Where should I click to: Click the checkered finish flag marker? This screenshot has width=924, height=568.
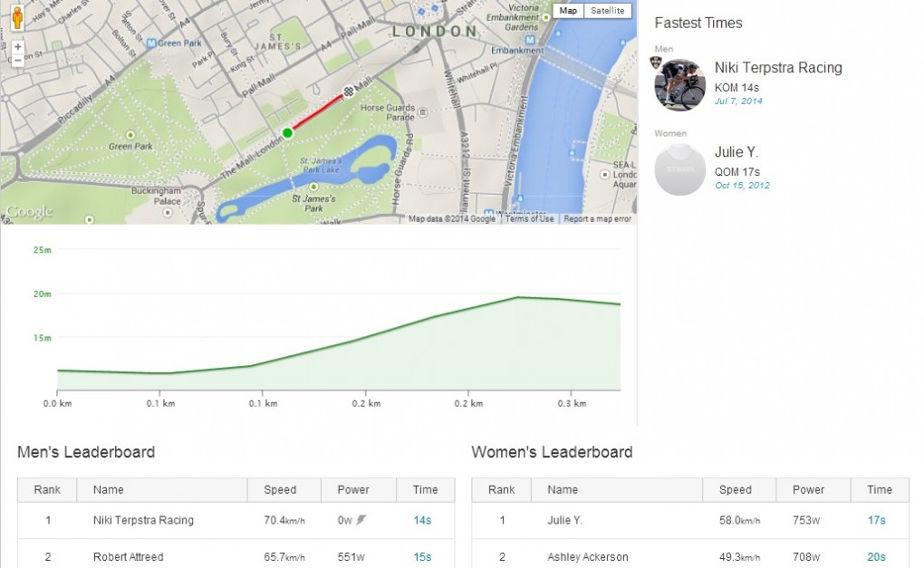[349, 91]
